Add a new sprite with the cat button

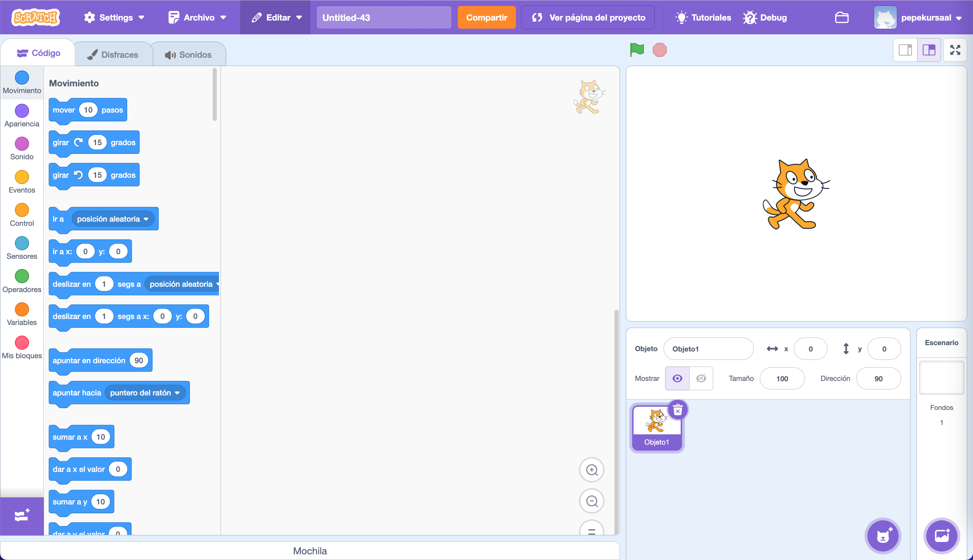click(883, 536)
